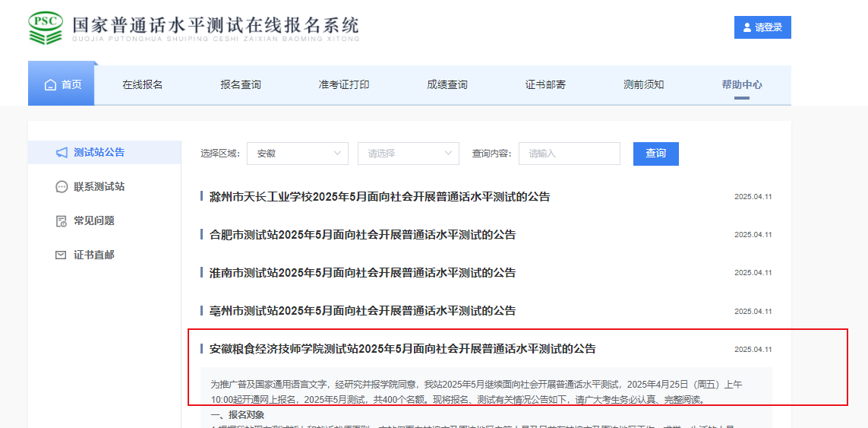Click the 查询内容 label
This screenshot has width=868, height=428.
[491, 154]
